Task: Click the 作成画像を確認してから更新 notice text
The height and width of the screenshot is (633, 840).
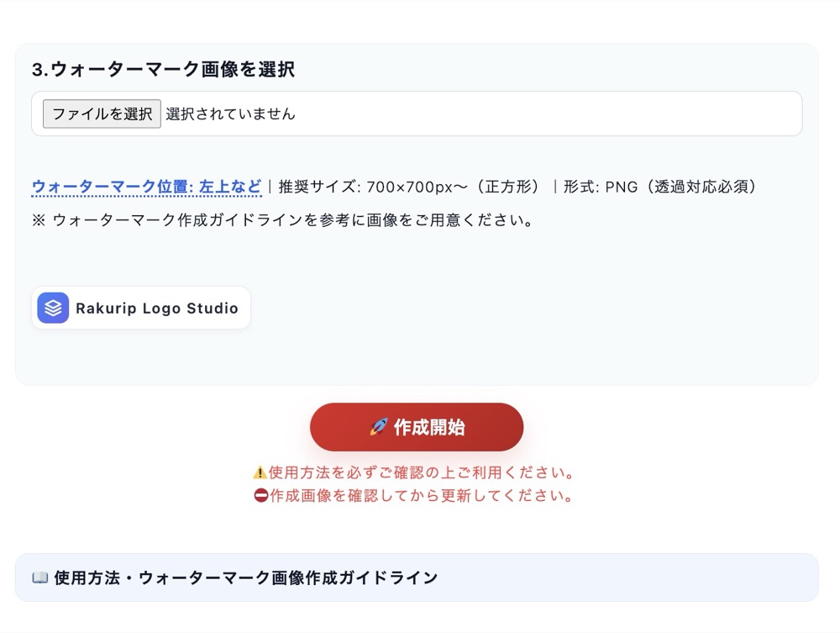Action: 422,495
